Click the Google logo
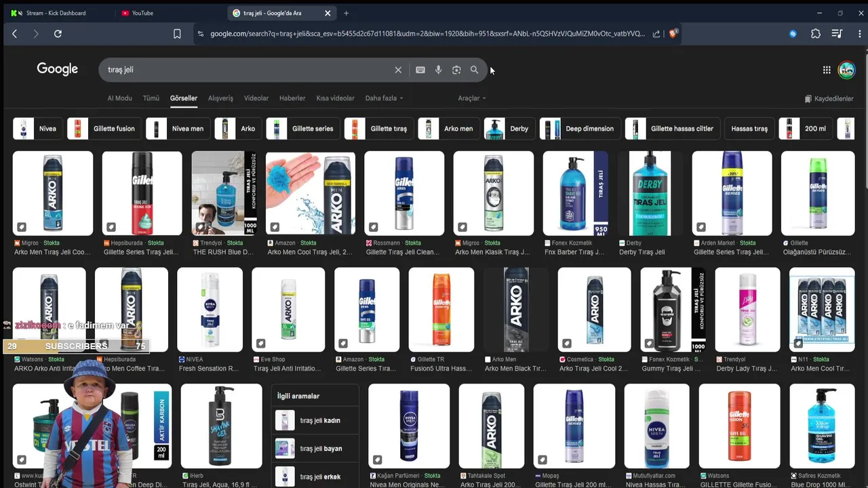 [57, 69]
